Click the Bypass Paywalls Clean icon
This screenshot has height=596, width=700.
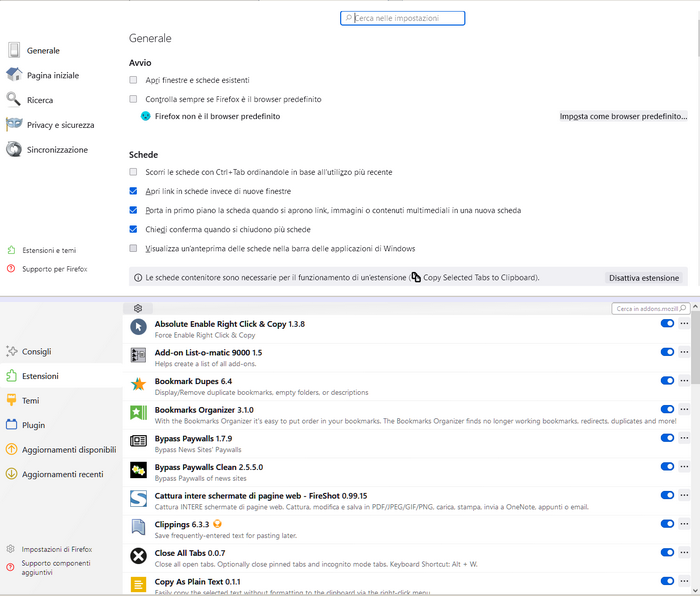(x=138, y=470)
